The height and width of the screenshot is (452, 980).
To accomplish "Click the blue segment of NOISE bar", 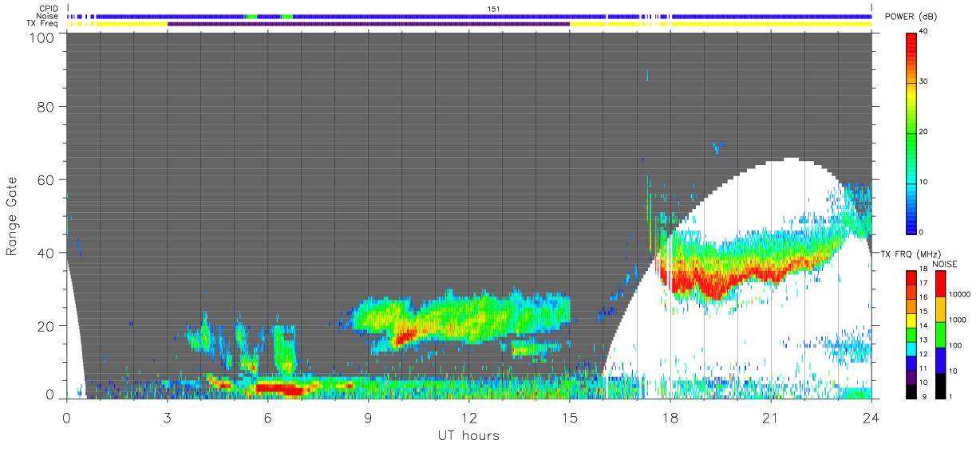I will click(941, 360).
